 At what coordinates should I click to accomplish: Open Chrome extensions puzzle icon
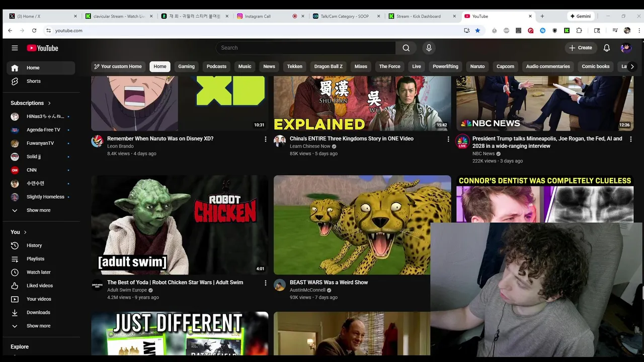click(x=579, y=31)
